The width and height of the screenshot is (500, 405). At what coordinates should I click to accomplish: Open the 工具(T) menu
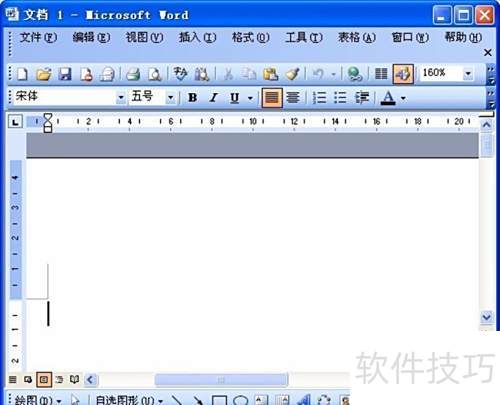[304, 37]
